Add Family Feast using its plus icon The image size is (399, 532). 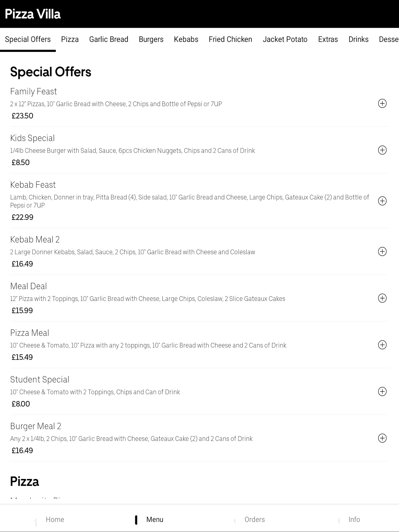point(382,103)
